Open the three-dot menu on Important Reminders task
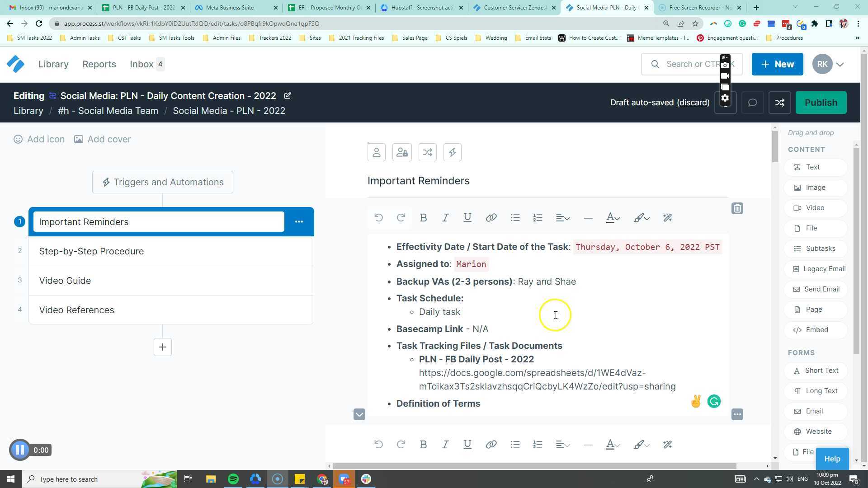The width and height of the screenshot is (868, 488). click(299, 222)
